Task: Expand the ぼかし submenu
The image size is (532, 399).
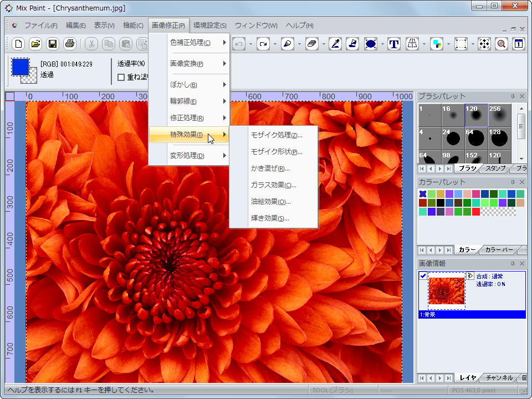Action: 190,84
